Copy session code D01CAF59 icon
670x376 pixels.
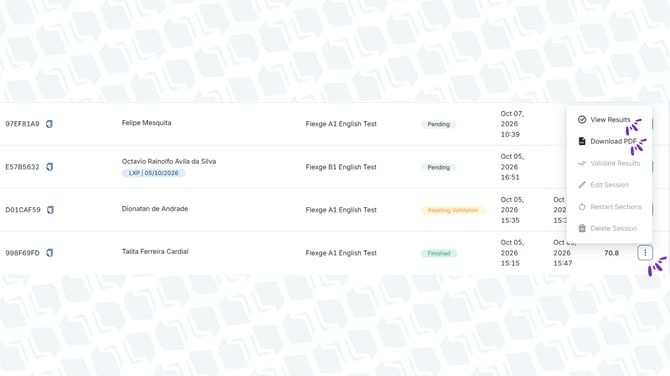50,210
